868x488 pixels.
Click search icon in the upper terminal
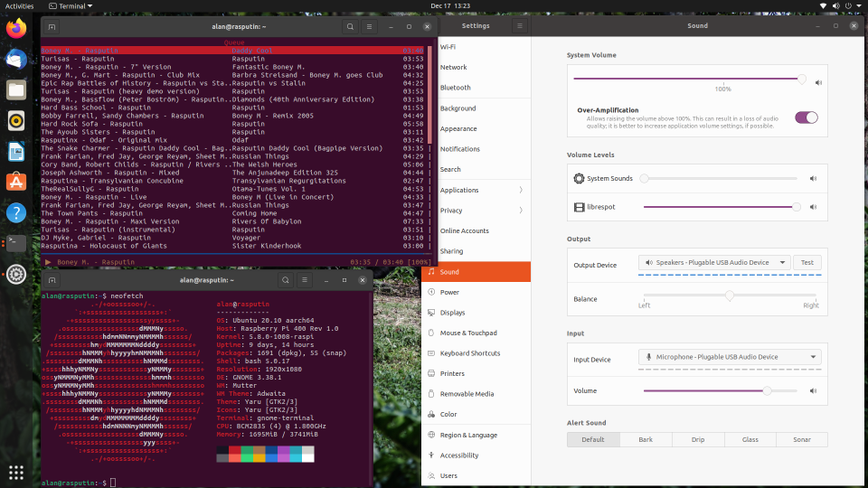pyautogui.click(x=350, y=26)
